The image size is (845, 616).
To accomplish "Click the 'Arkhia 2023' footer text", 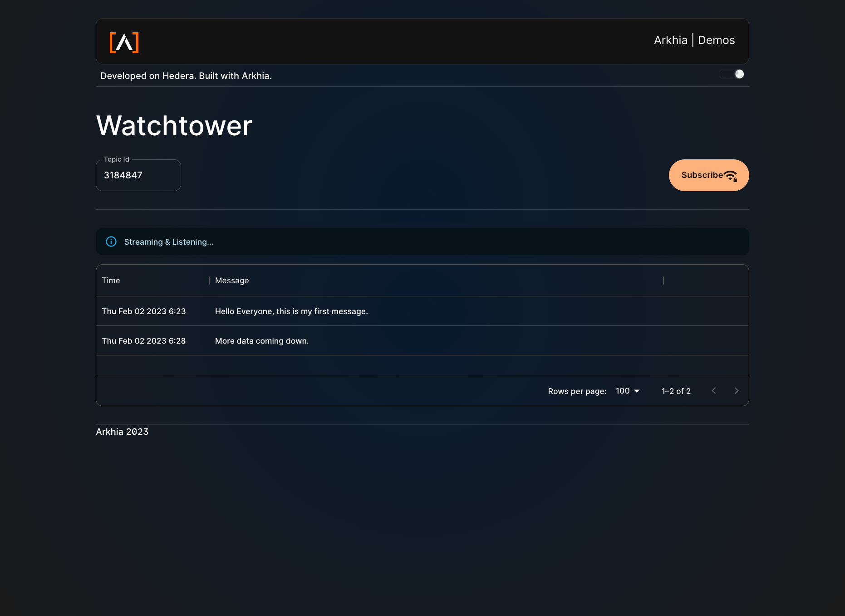I will point(122,432).
